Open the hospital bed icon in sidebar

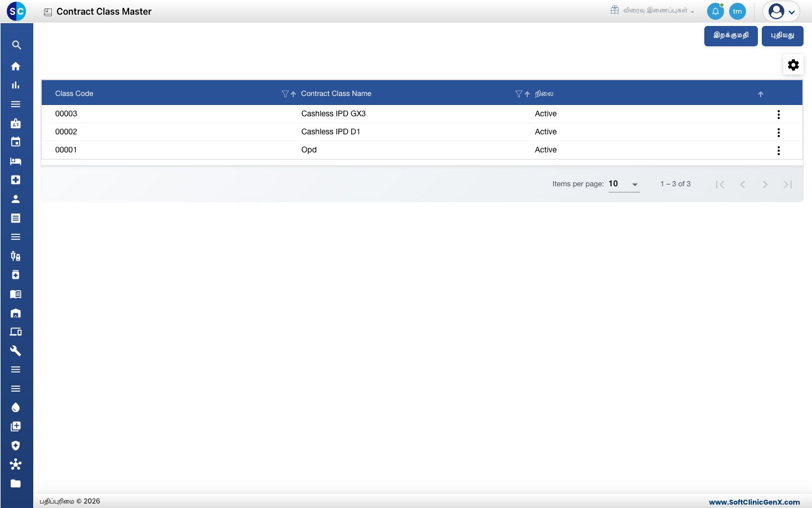pyautogui.click(x=16, y=161)
